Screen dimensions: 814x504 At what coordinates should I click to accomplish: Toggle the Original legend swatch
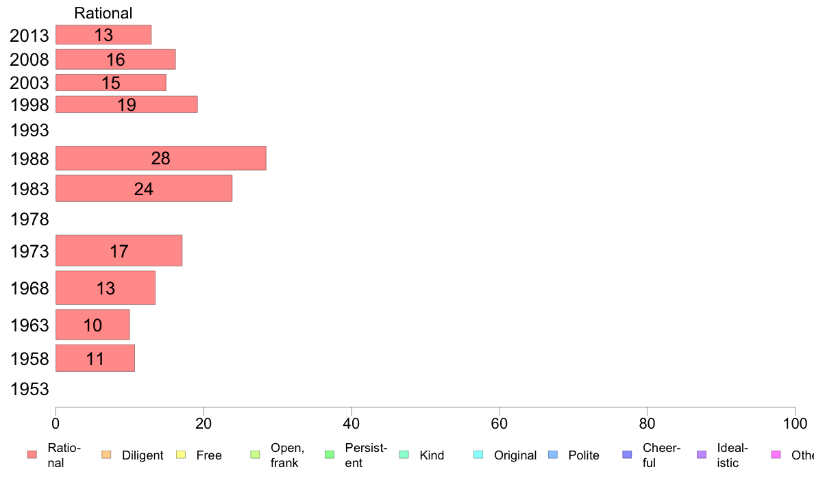coord(479,455)
